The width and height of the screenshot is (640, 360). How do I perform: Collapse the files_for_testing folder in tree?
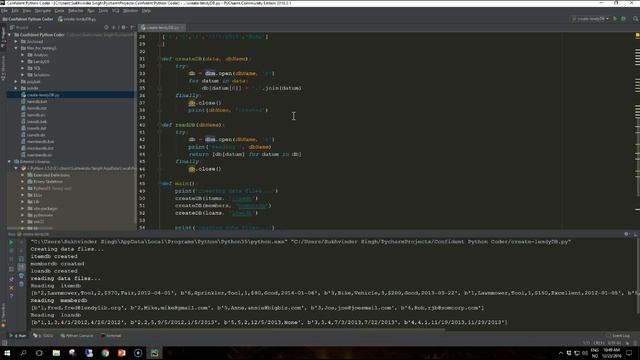[x=16, y=48]
